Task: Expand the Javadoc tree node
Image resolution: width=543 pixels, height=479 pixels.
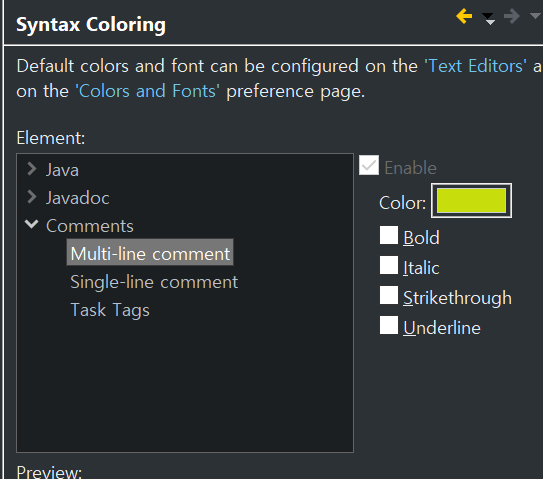Action: (32, 197)
